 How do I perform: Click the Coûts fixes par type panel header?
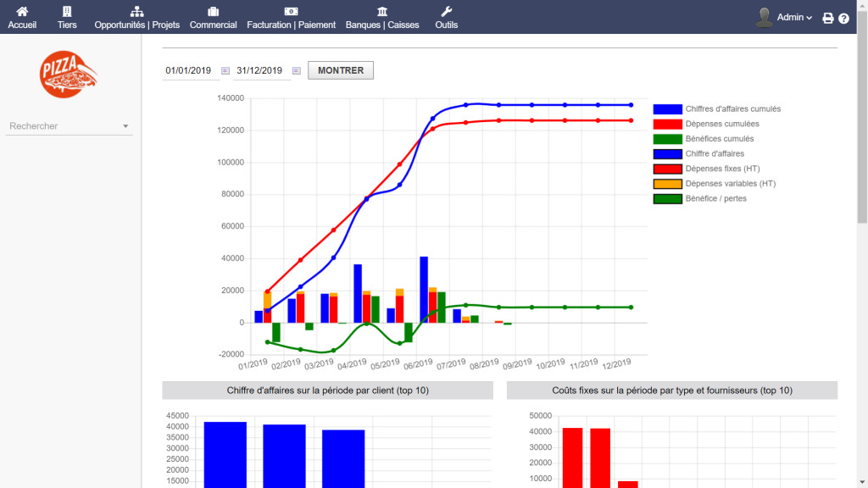(672, 390)
